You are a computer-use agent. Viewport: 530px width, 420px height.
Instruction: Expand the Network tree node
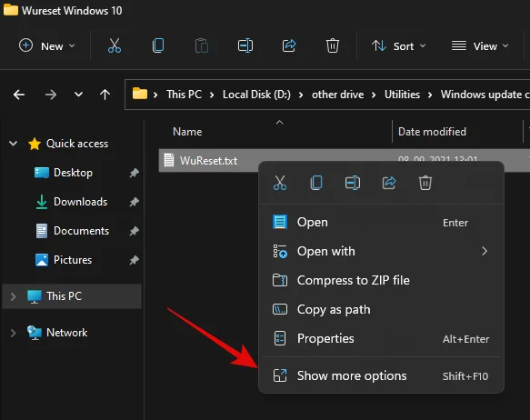(14, 333)
